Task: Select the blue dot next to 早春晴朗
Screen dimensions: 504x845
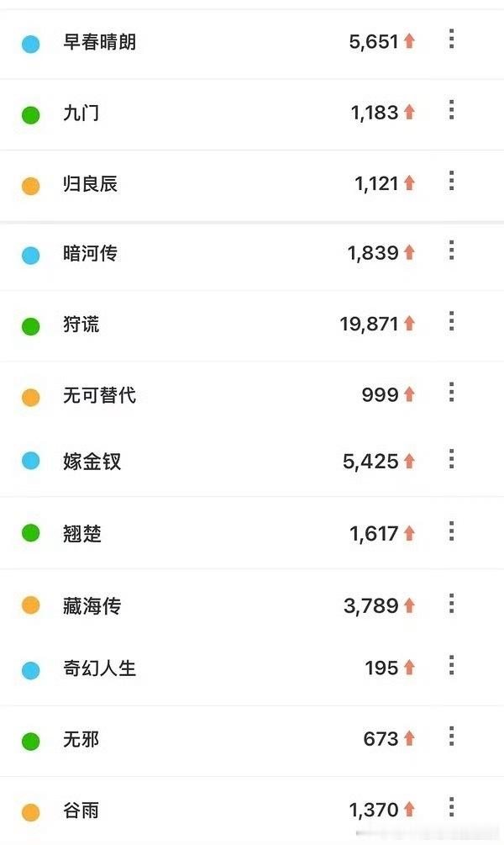Action: coord(31,44)
